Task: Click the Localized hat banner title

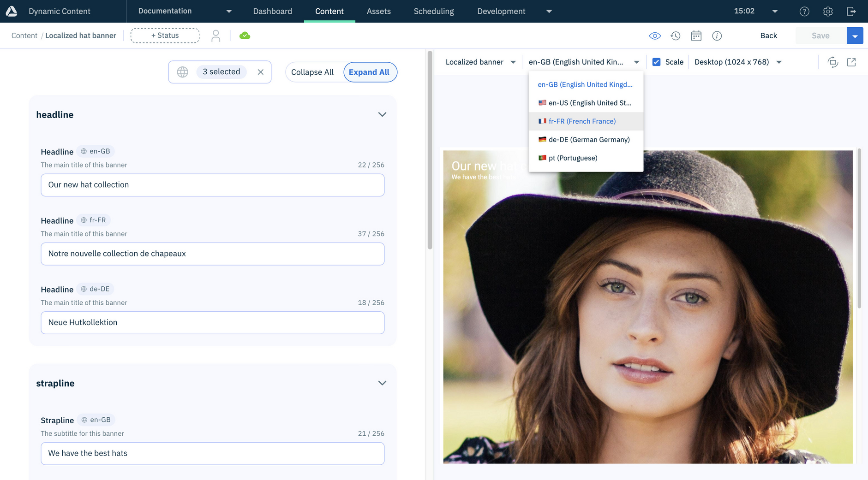Action: (x=81, y=36)
